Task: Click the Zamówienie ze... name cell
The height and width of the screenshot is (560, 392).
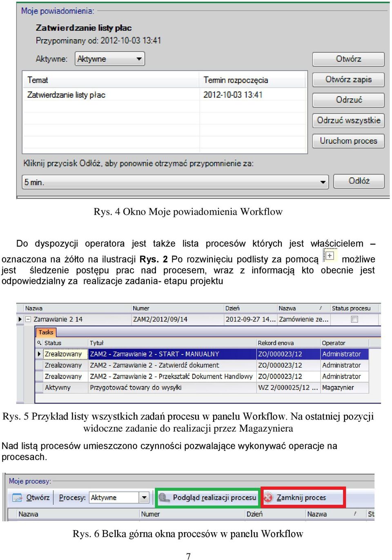Action: tap(303, 319)
